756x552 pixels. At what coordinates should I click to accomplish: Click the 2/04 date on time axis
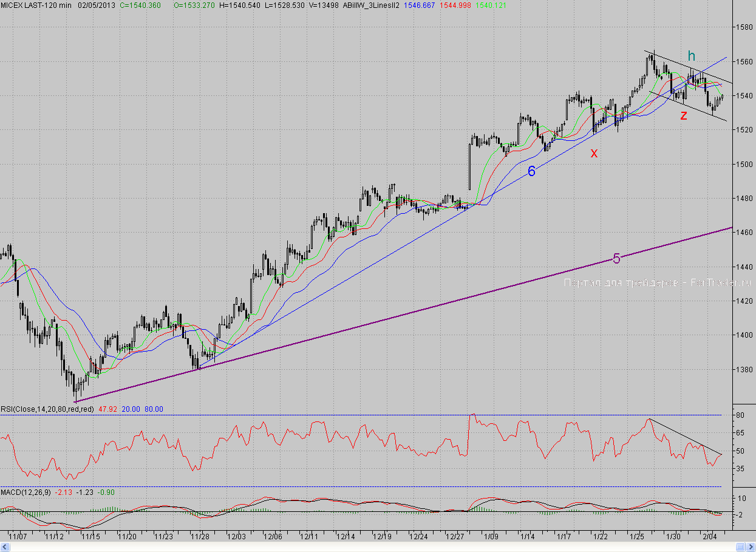pos(709,537)
